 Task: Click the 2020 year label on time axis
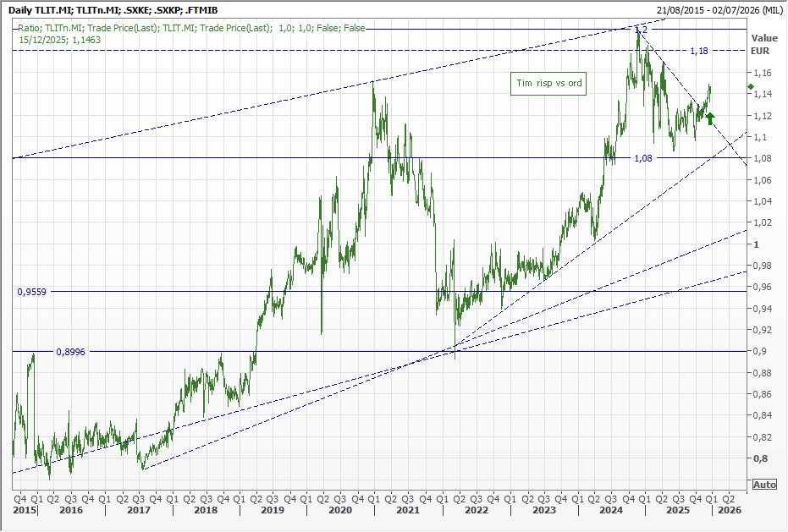click(x=339, y=511)
